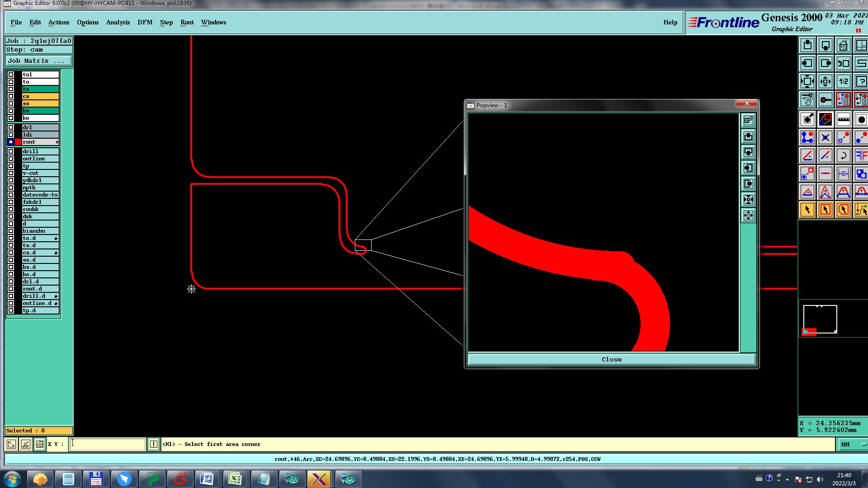Click the X Y coordinate input field

108,444
